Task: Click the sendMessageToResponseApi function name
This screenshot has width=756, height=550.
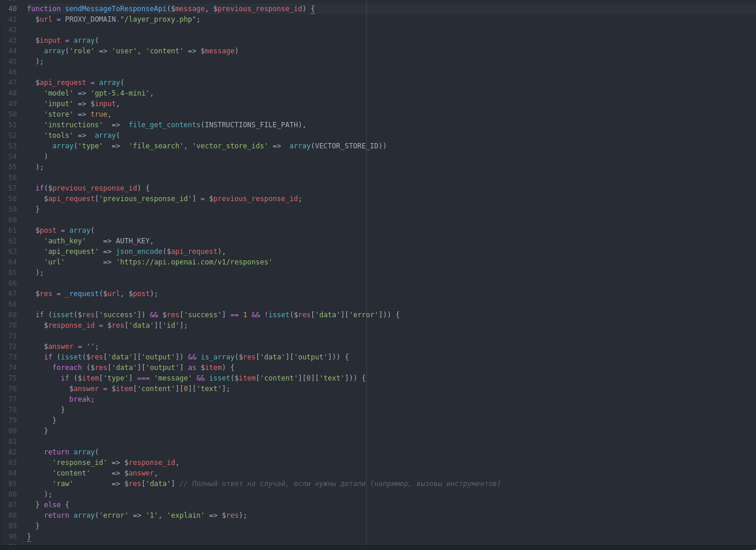Action: pyautogui.click(x=116, y=9)
